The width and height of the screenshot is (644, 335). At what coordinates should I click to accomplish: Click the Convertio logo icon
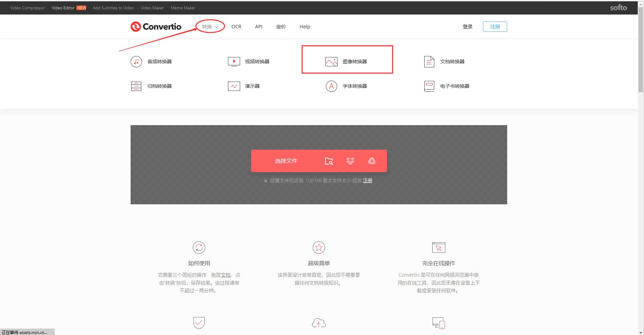(x=136, y=27)
